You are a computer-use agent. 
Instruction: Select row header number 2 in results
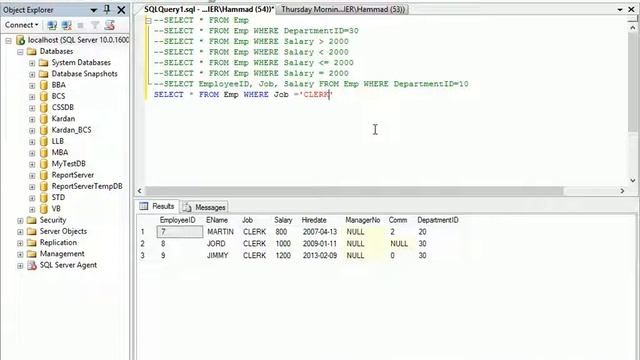pos(143,244)
